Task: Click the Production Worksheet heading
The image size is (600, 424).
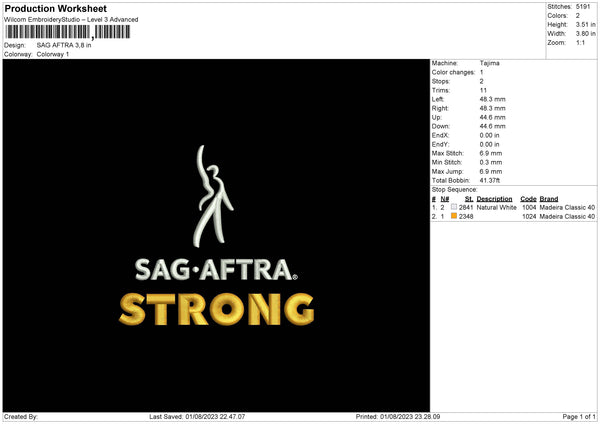Action: [x=55, y=8]
